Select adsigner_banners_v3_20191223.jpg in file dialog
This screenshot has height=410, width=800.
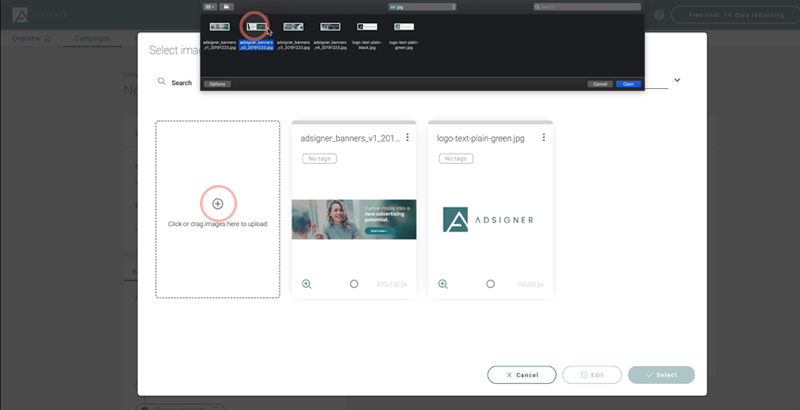tap(293, 35)
